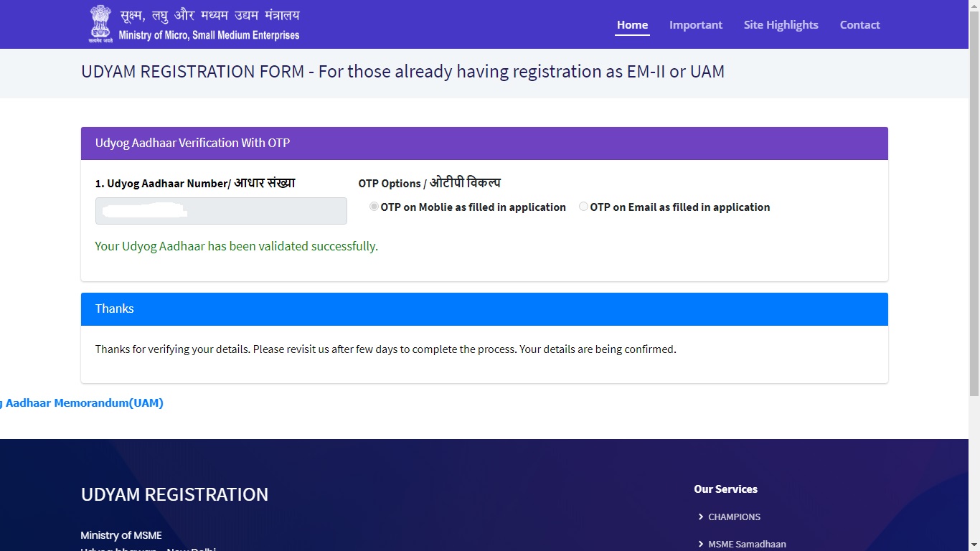Click the scrollbar down arrow

(974, 545)
